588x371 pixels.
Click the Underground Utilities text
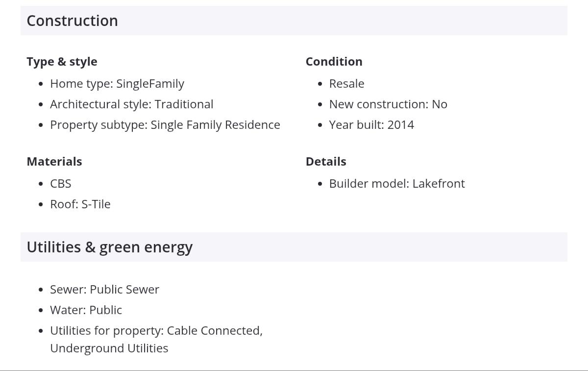pos(109,348)
